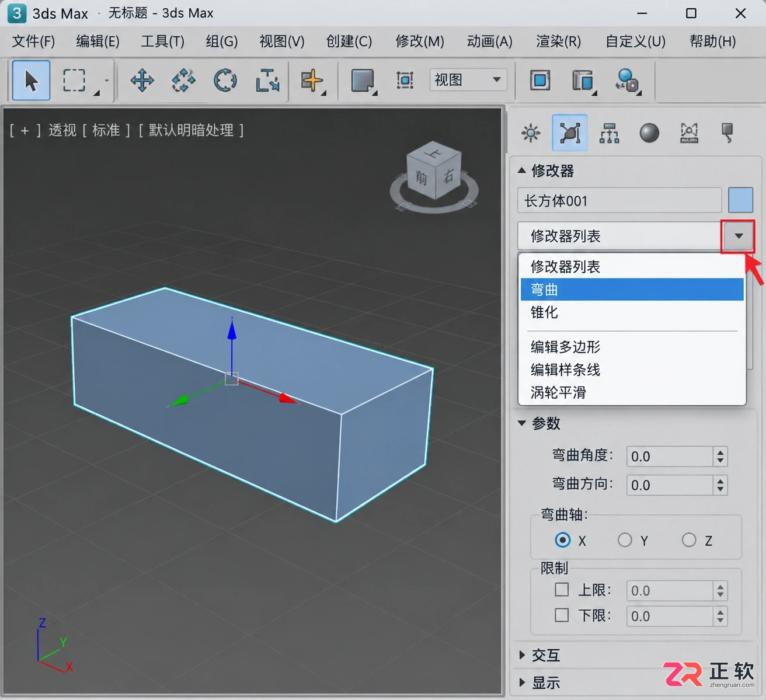This screenshot has height=700, width=766.
Task: Enable the 下限 limit checkbox
Action: 562,615
